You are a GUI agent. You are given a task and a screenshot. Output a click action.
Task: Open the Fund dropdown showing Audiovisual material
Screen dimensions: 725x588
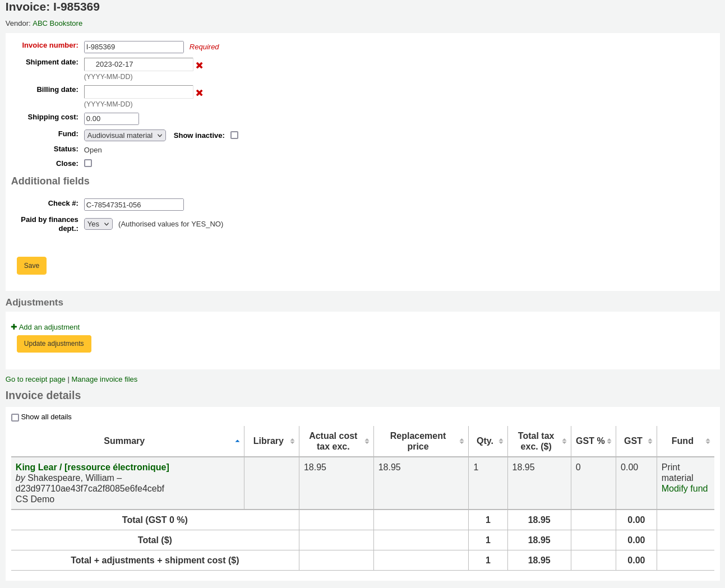124,135
